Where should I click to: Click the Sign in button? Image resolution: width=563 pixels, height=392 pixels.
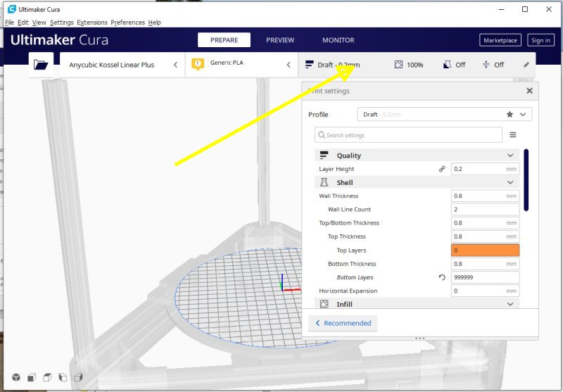(x=540, y=40)
